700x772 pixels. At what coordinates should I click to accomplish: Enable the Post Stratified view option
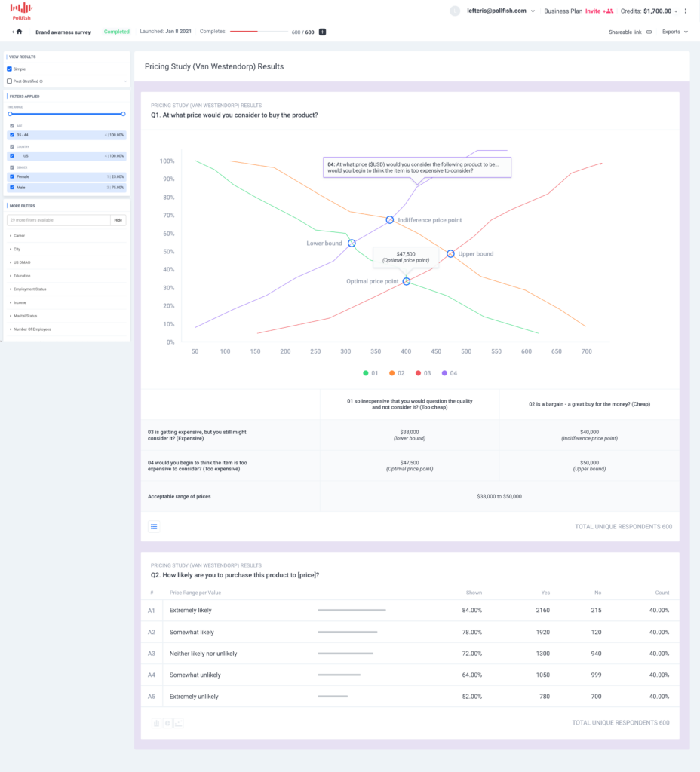(x=9, y=81)
